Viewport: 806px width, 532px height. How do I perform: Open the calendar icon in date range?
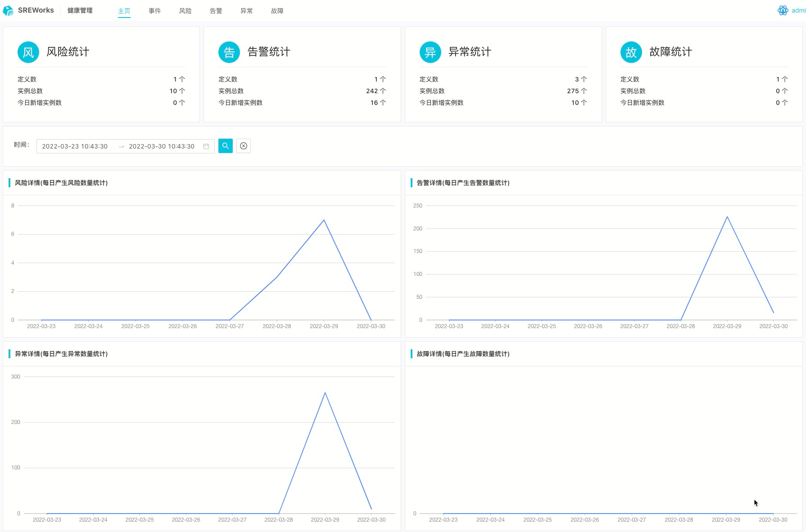[206, 146]
